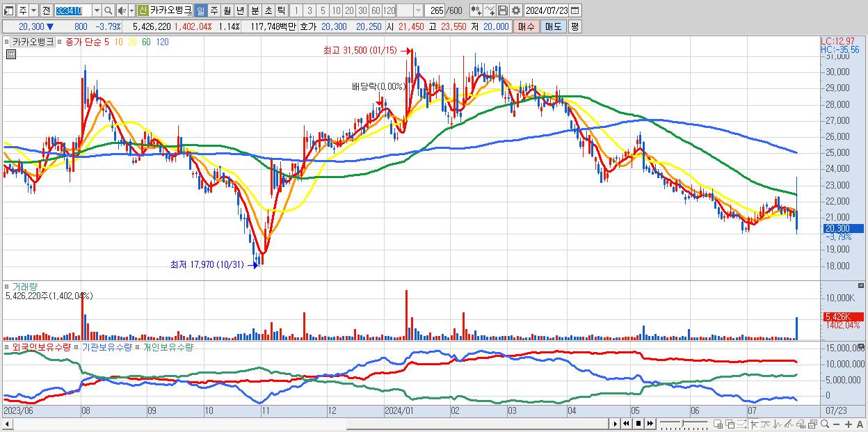Select the daily '일' period tab

200,10
